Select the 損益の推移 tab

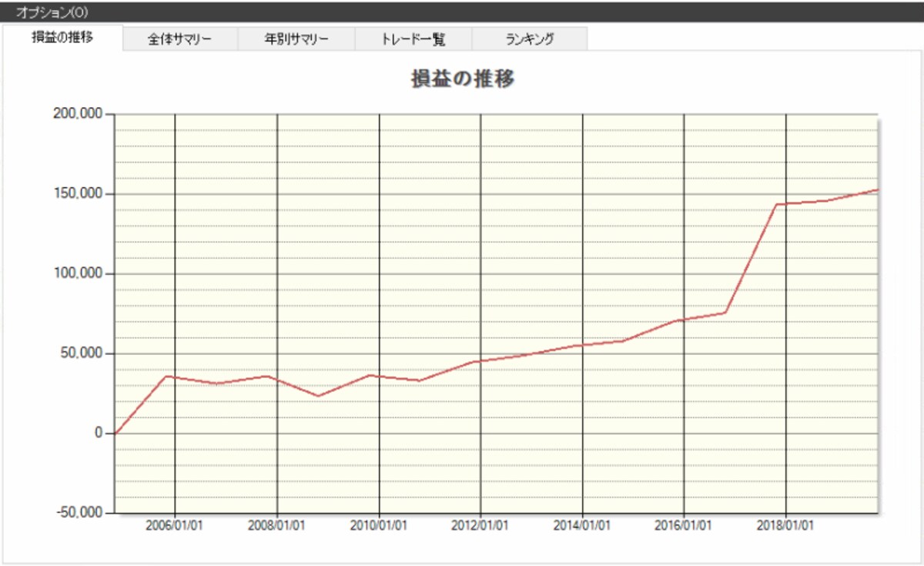coord(62,38)
